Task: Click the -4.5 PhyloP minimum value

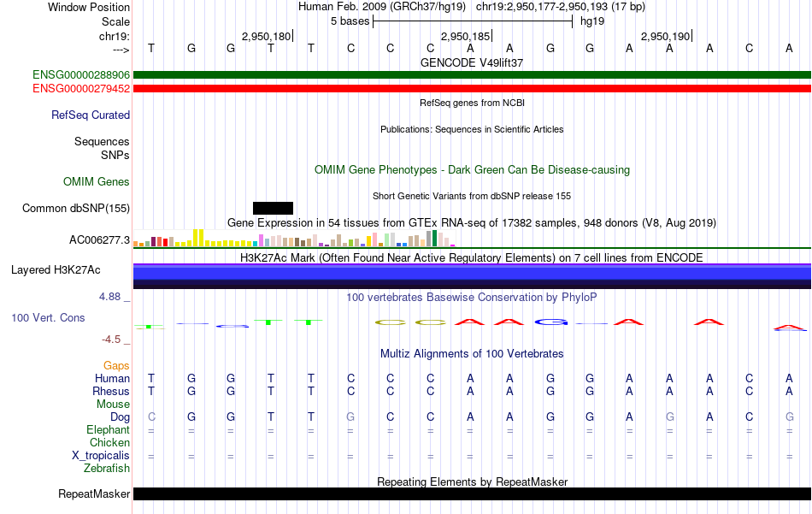Action: pyautogui.click(x=111, y=340)
